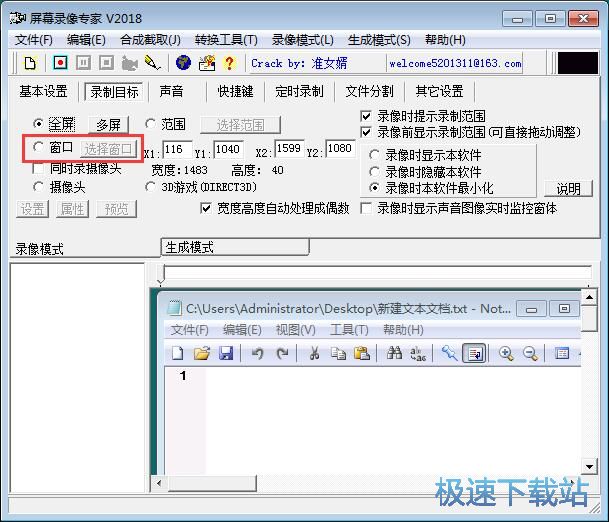Screen dimensions: 609x522
Task: Click Zoom out magnifier in Notepad toolbar
Action: point(530,353)
